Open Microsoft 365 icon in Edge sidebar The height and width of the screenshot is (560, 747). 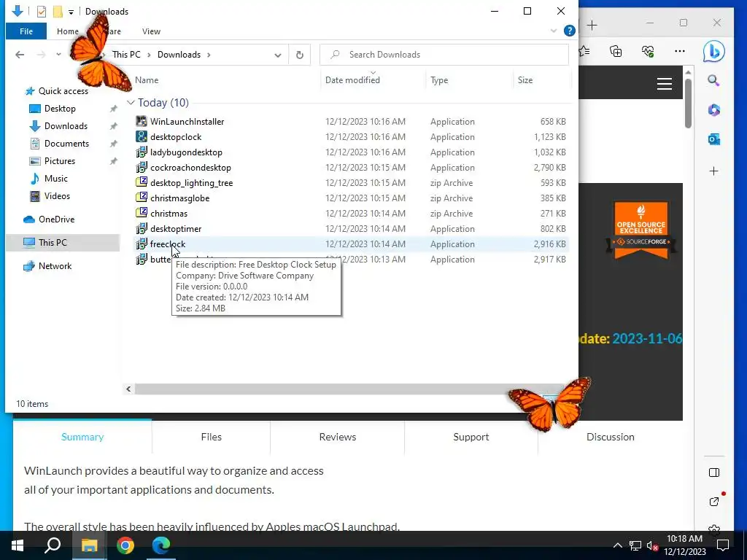point(713,110)
